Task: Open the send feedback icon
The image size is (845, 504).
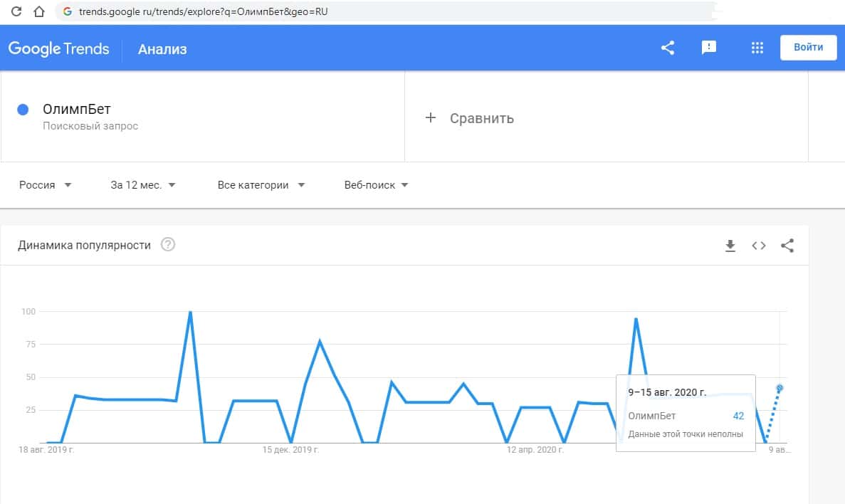Action: (x=708, y=48)
